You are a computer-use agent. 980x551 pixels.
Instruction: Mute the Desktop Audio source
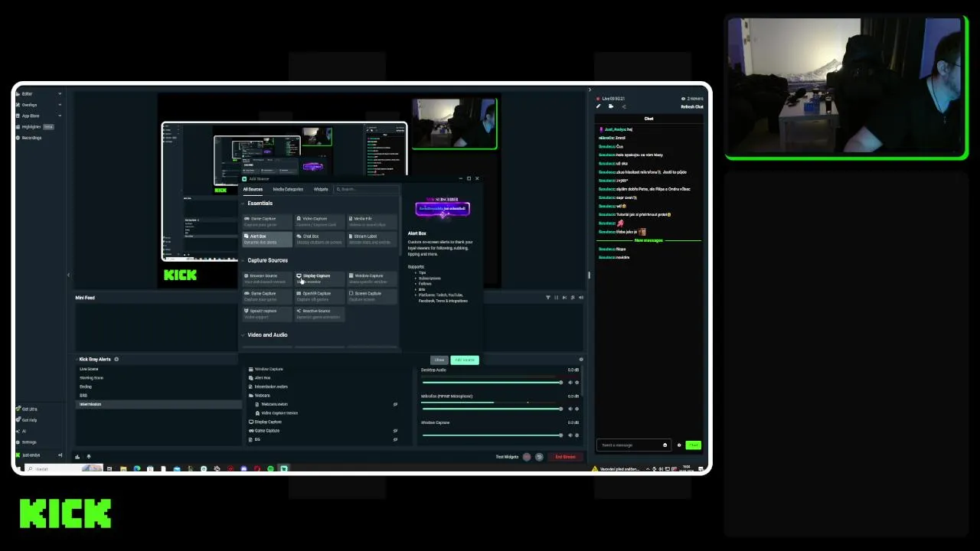pyautogui.click(x=570, y=383)
